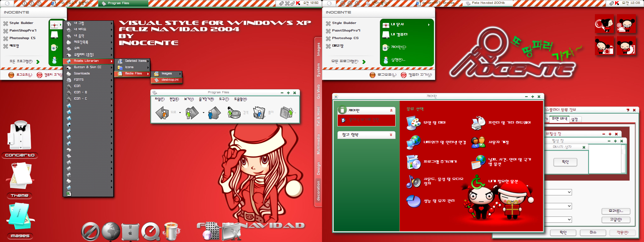
Task: Go up one folder with the Up icon
Action: pyautogui.click(x=214, y=112)
